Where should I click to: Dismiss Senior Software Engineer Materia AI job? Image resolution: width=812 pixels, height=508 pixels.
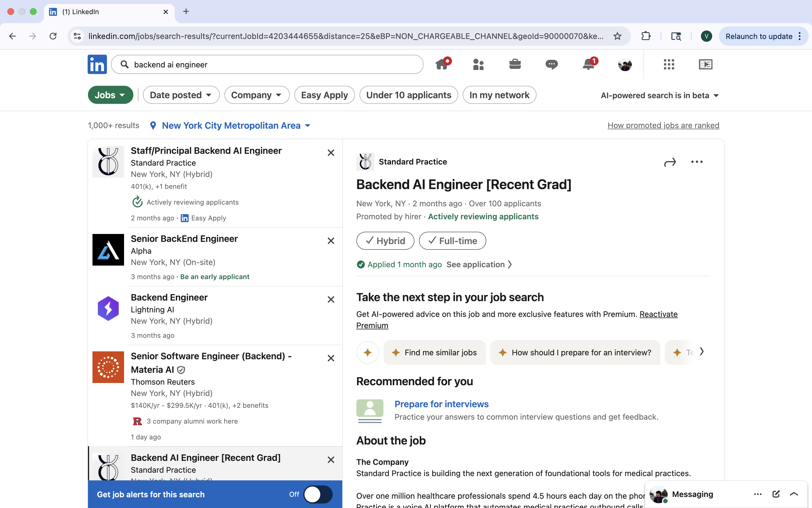pos(331,358)
